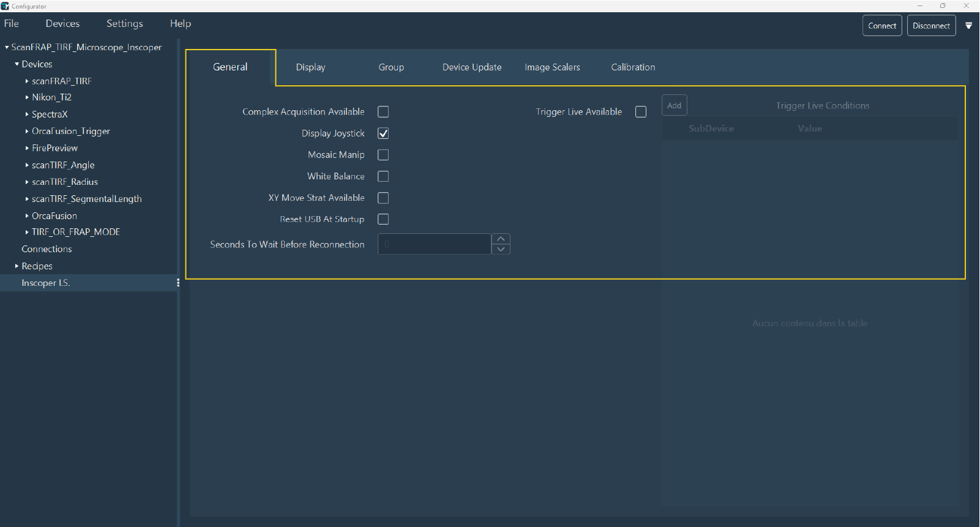
Task: Increase the seconds to wait value
Action: [x=501, y=239]
